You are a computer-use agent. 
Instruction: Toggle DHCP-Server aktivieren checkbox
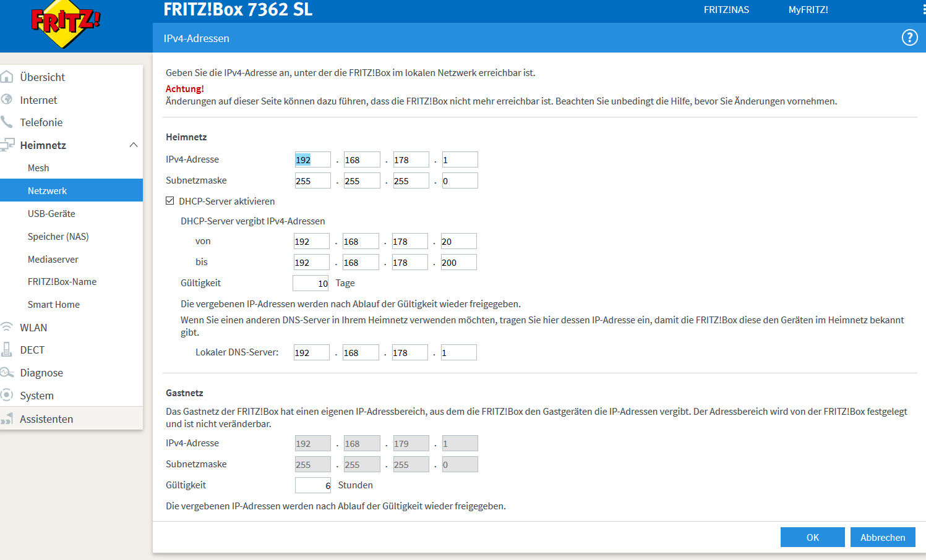[170, 201]
